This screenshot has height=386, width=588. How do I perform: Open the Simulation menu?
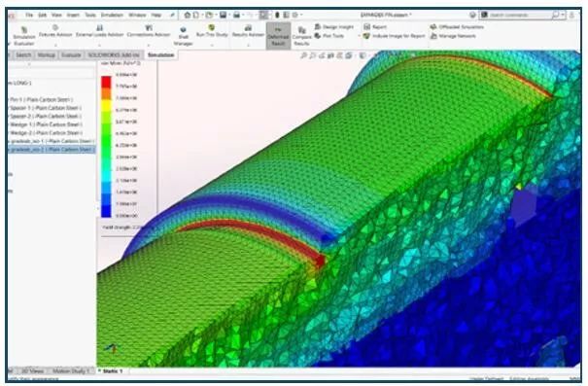tap(112, 15)
